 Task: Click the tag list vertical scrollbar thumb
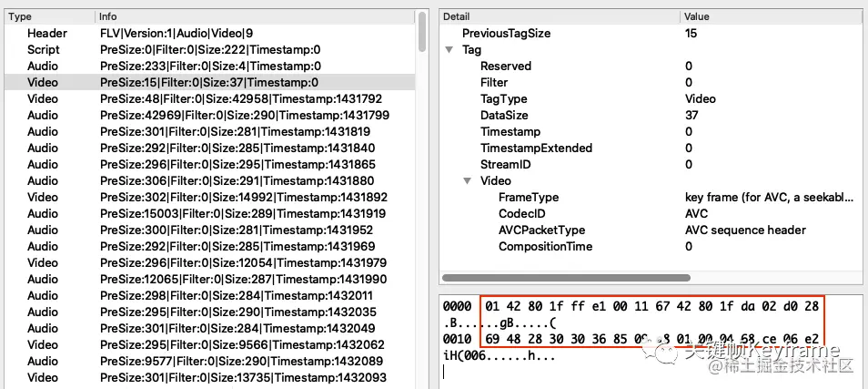(x=423, y=32)
